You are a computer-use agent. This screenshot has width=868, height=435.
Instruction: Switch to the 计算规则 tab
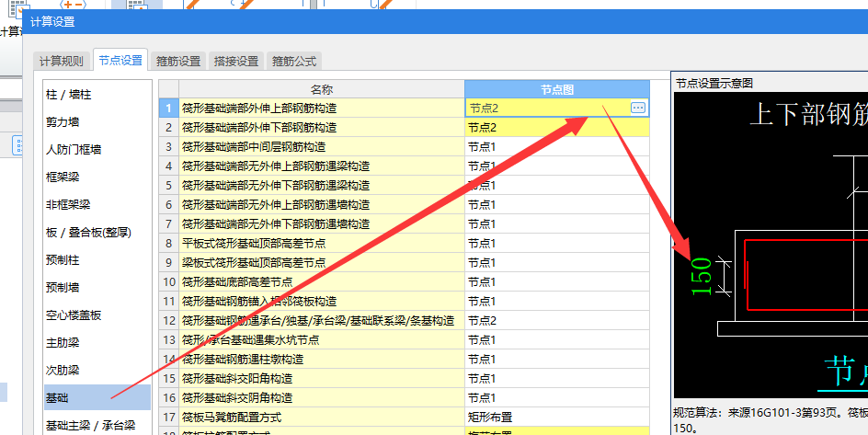(x=62, y=61)
